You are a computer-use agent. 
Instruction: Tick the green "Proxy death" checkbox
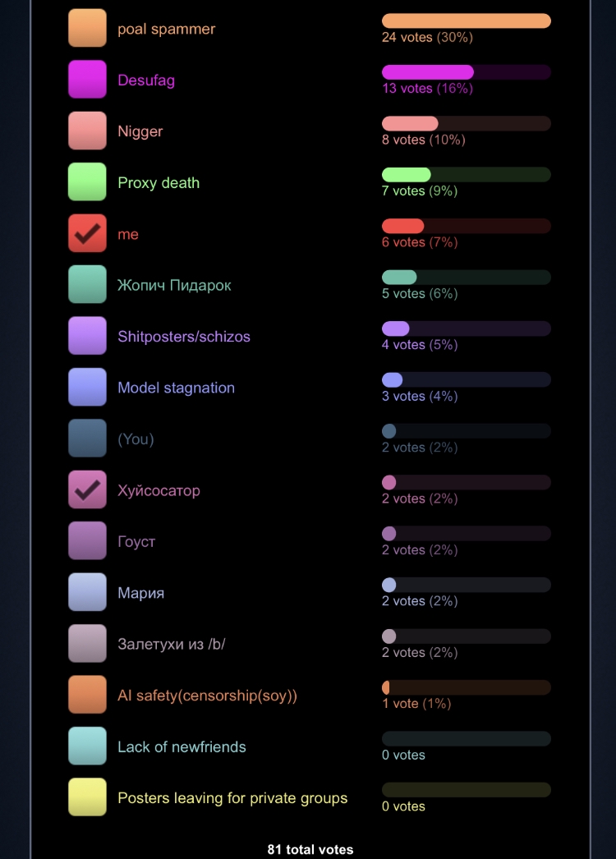coord(87,181)
